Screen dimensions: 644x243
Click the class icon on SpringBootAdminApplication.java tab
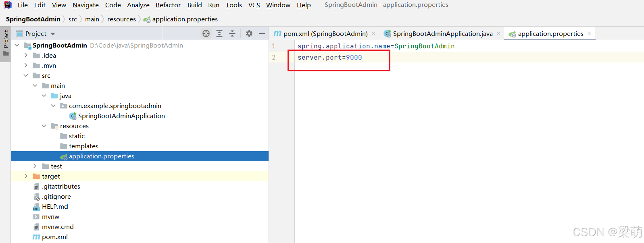tap(388, 33)
